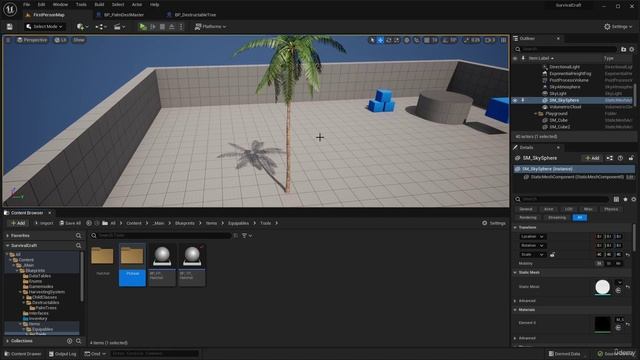This screenshot has width=640, height=360.
Task: Open viewport layout options icon
Action: [x=504, y=40]
